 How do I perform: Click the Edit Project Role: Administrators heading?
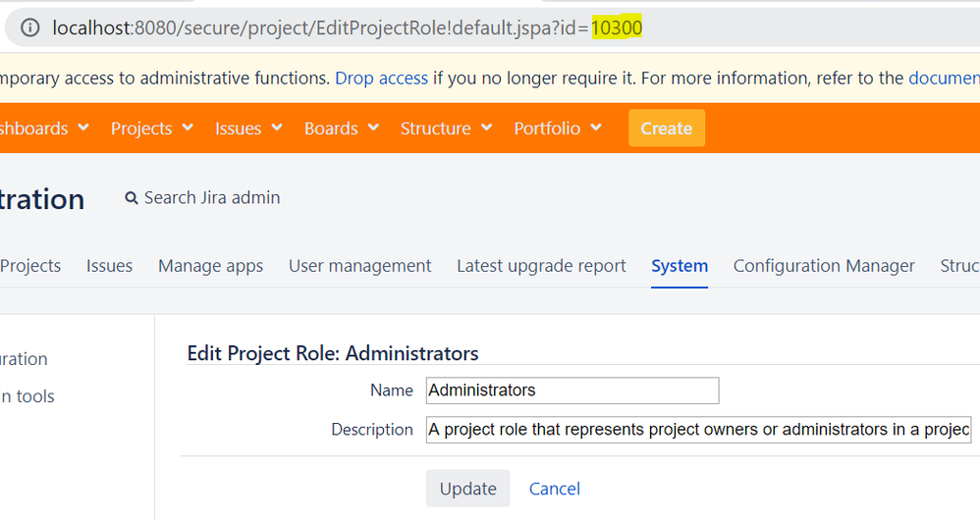tap(333, 353)
